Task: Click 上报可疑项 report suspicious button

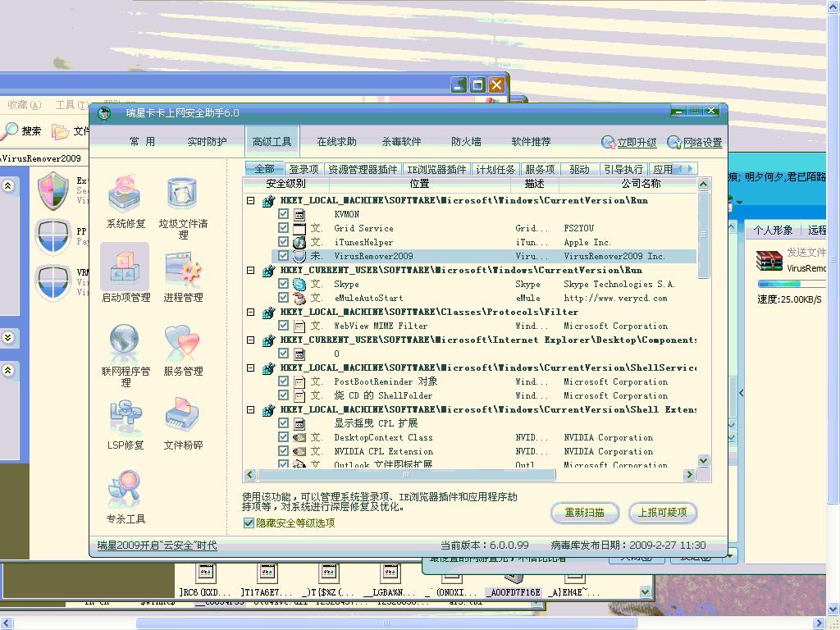Action: coord(662,513)
